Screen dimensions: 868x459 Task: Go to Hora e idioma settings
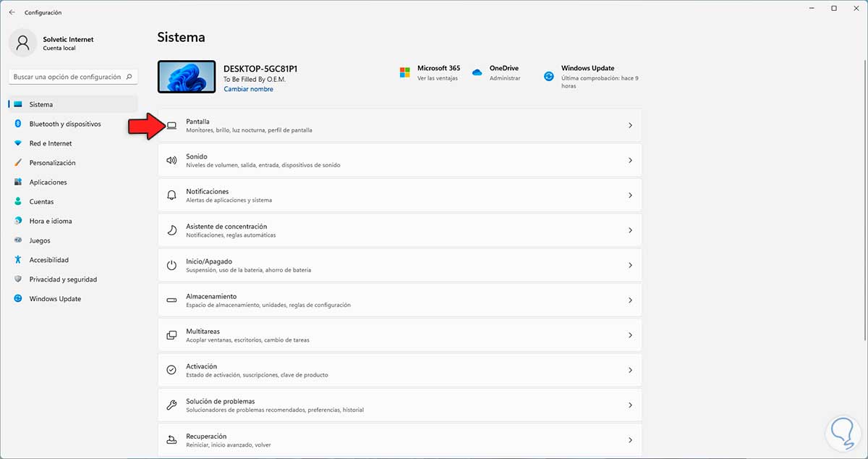click(x=51, y=221)
